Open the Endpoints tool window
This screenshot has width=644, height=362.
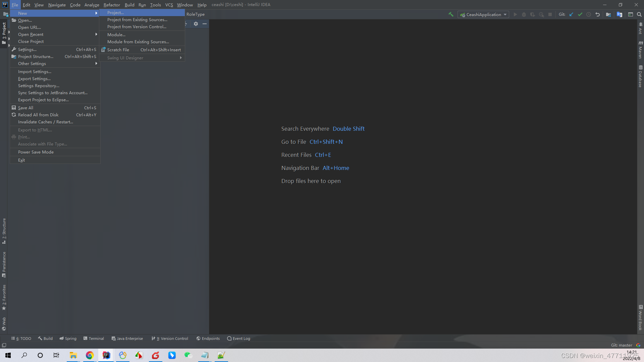pyautogui.click(x=208, y=339)
